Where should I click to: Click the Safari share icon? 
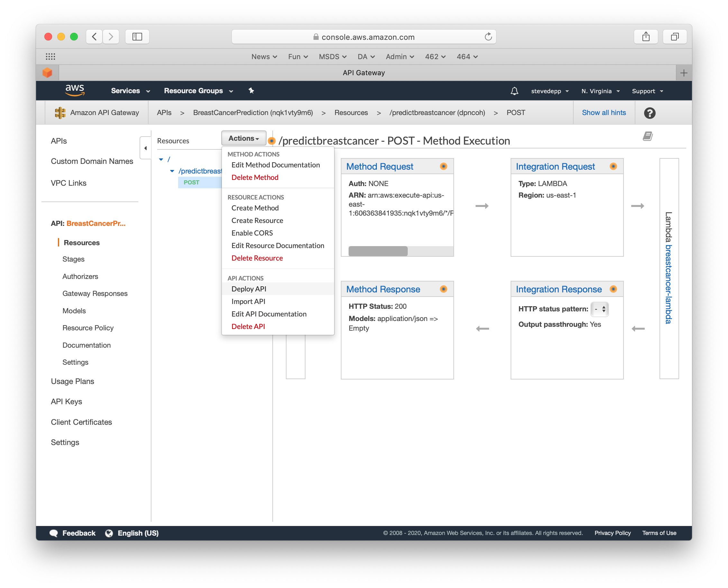[646, 37]
